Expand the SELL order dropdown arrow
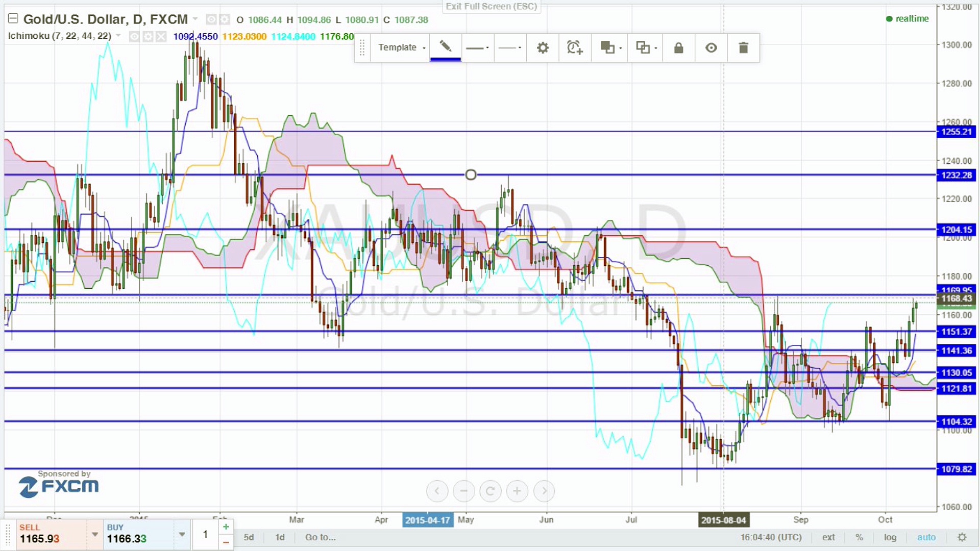Image resolution: width=980 pixels, height=551 pixels. coord(95,534)
